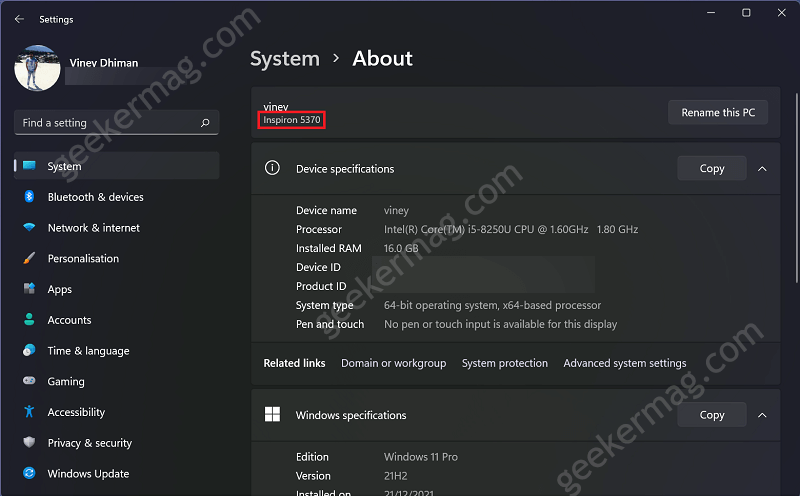
Task: Copy the Device specifications
Action: [712, 168]
